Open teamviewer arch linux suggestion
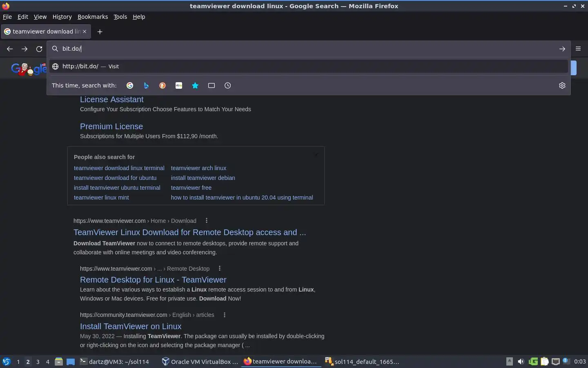 pos(198,168)
